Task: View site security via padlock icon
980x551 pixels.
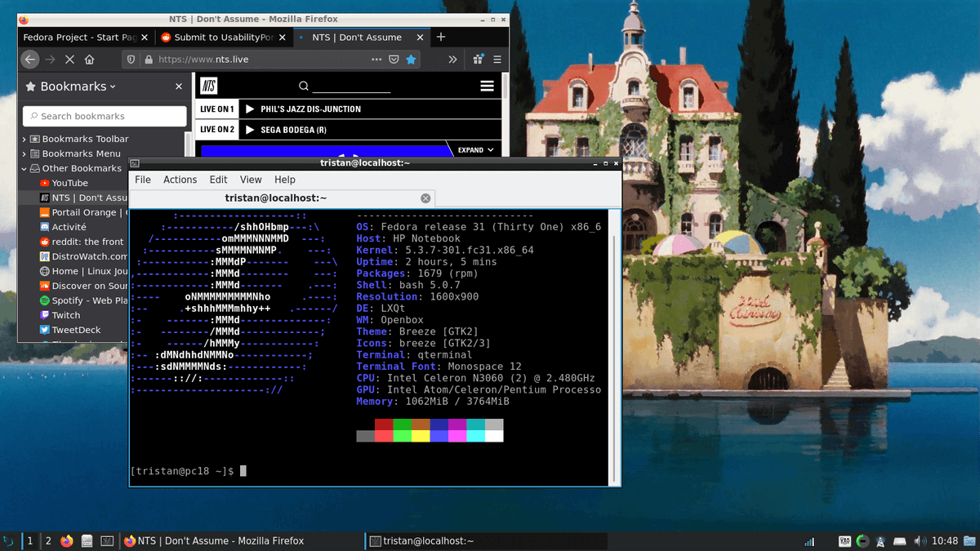Action: 148,60
